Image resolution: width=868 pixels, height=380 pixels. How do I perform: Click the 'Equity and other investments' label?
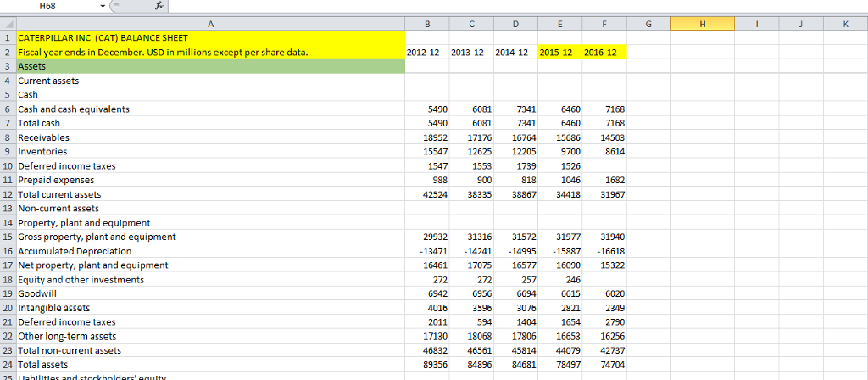[81, 280]
